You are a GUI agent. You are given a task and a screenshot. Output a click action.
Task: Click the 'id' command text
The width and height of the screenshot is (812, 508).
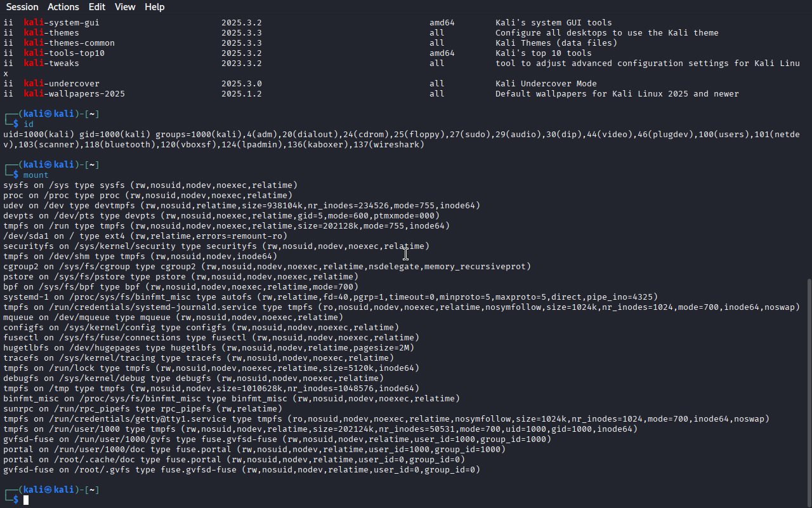click(x=29, y=124)
